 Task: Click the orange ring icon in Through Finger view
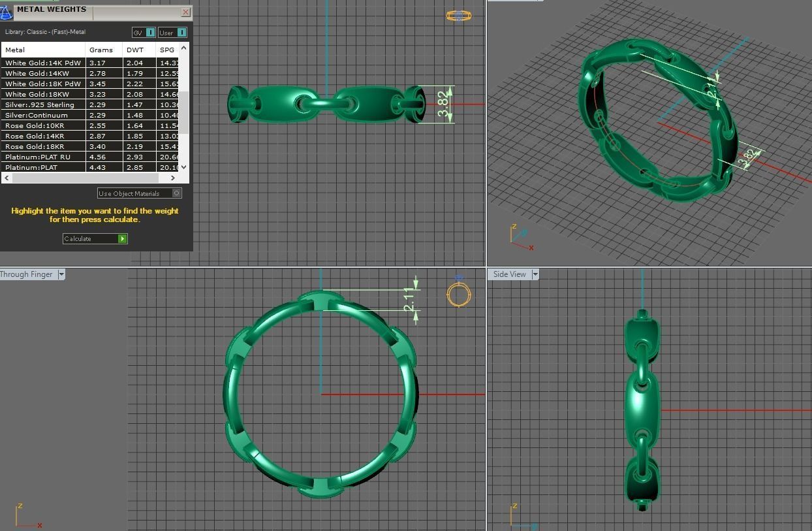[459, 295]
